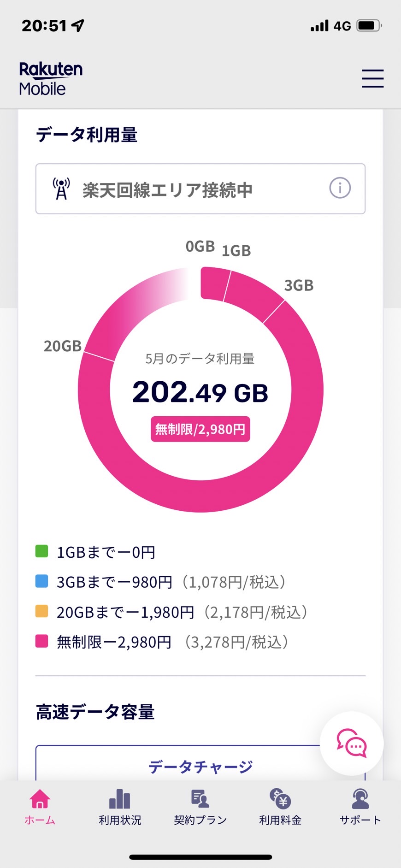Select the pink 無制限 legend swatch

point(42,641)
